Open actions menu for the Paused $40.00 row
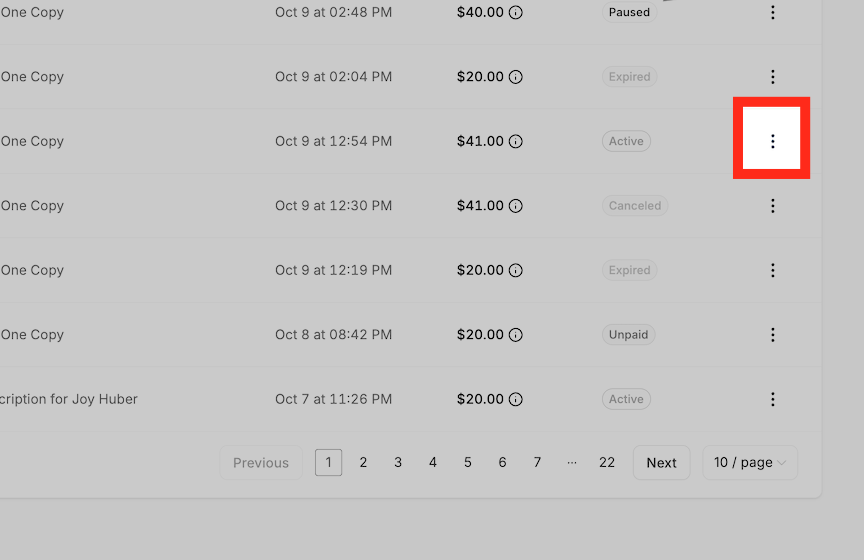Screen dimensions: 864x560 (x=773, y=12)
